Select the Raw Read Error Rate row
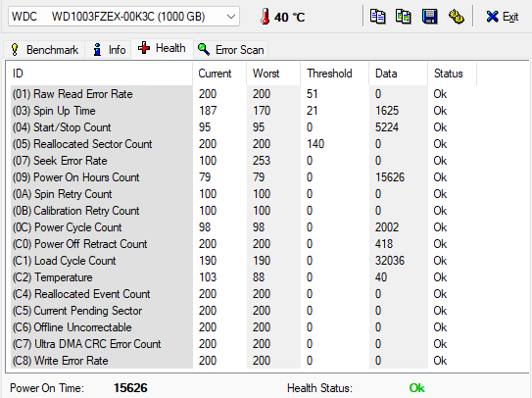This screenshot has height=398, width=532. tap(244, 94)
